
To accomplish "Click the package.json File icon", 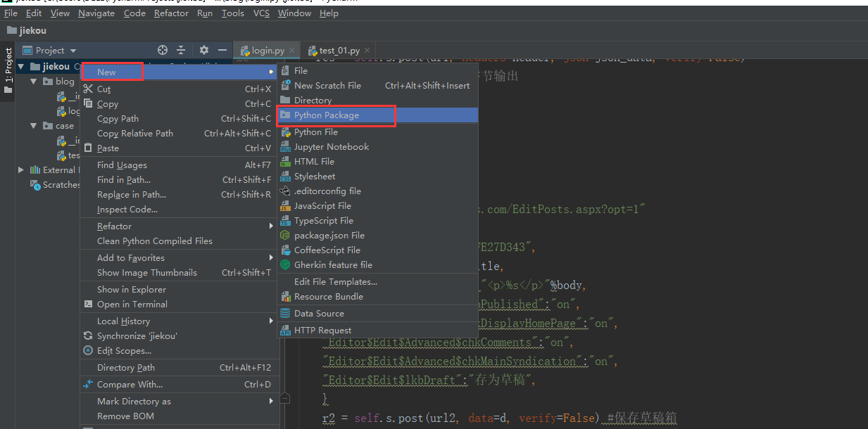I will [x=285, y=236].
